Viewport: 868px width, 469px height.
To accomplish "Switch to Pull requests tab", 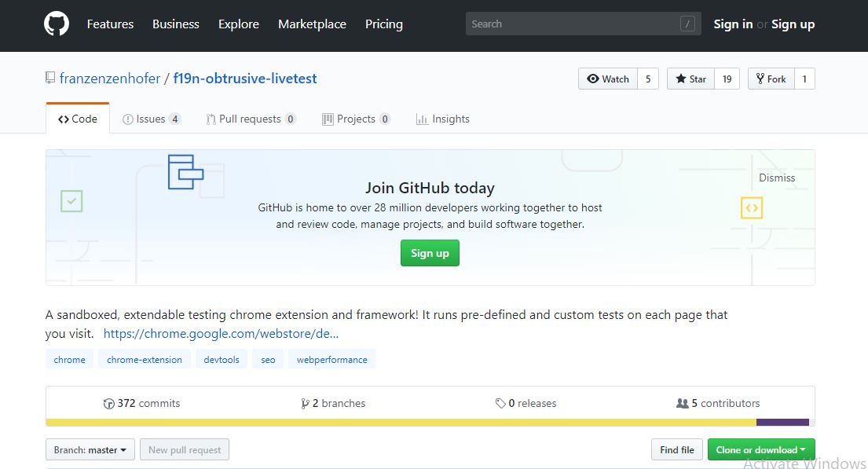I will (x=251, y=119).
